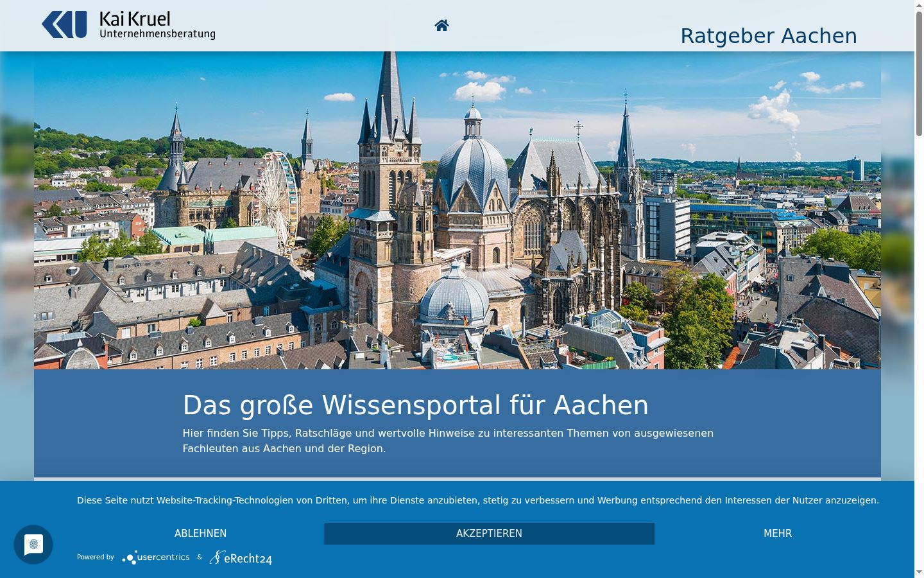Open the eRecht24 logo link
The height and width of the screenshot is (578, 924).
pos(241,557)
